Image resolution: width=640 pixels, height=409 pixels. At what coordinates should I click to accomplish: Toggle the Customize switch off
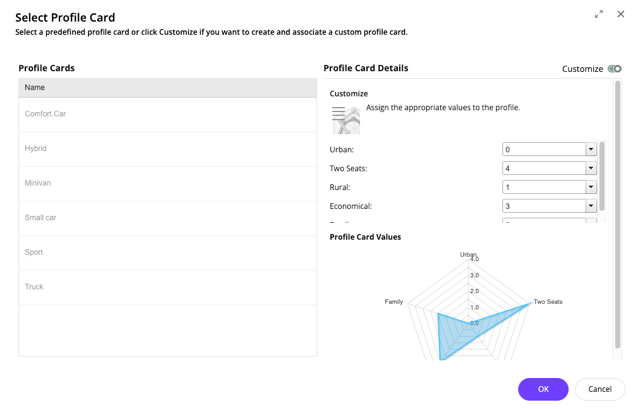pyautogui.click(x=614, y=69)
